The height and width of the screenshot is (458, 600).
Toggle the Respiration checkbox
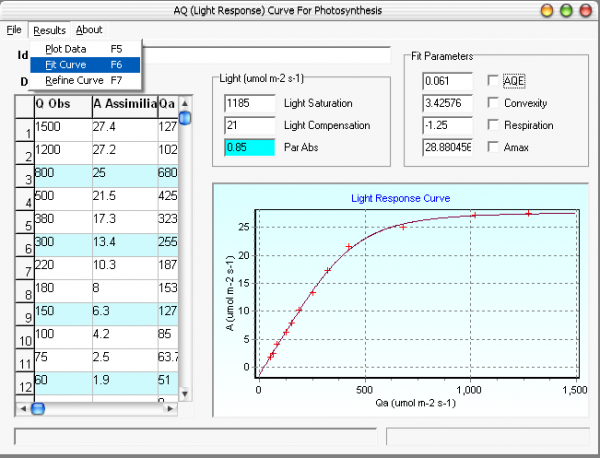pos(493,125)
